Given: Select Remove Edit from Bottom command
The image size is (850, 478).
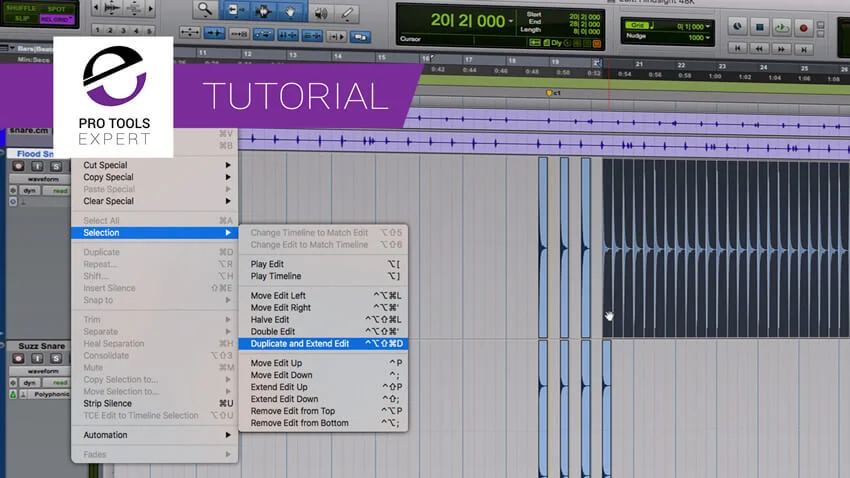Looking at the screenshot, I should tap(323, 423).
